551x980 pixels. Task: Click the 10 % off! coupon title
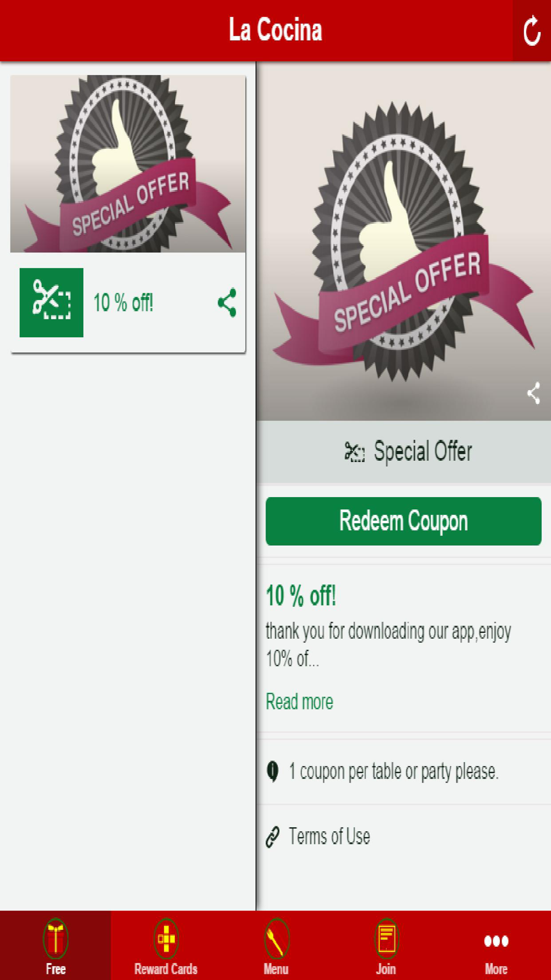[x=301, y=596]
